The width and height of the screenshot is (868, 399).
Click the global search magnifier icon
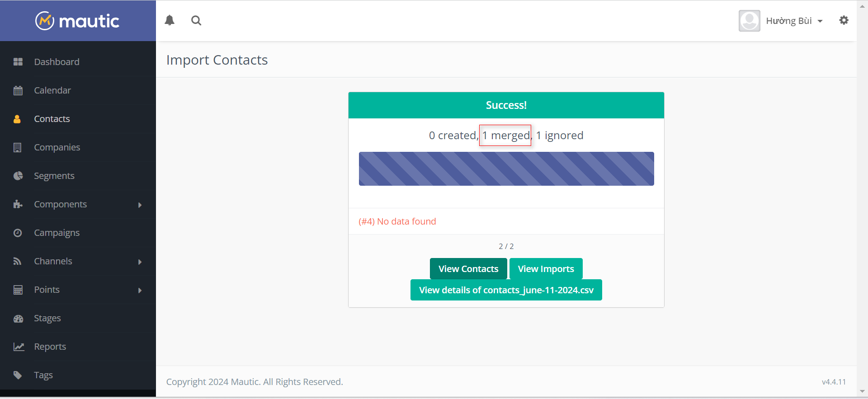[196, 20]
